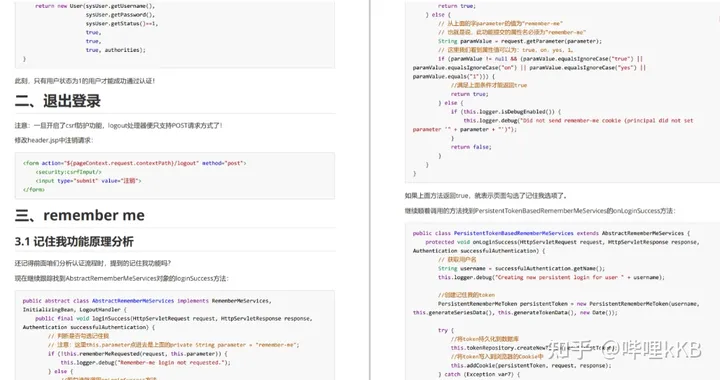The height and width of the screenshot is (380, 720).
Task: Click the "protected void onLoginSuccess" method line
Action: tap(562, 241)
